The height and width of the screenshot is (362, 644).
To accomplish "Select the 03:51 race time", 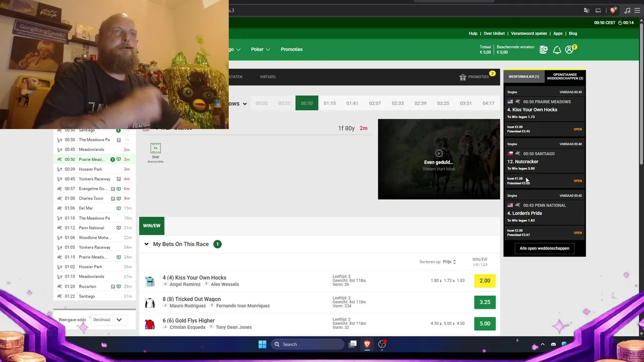I will (x=465, y=103).
